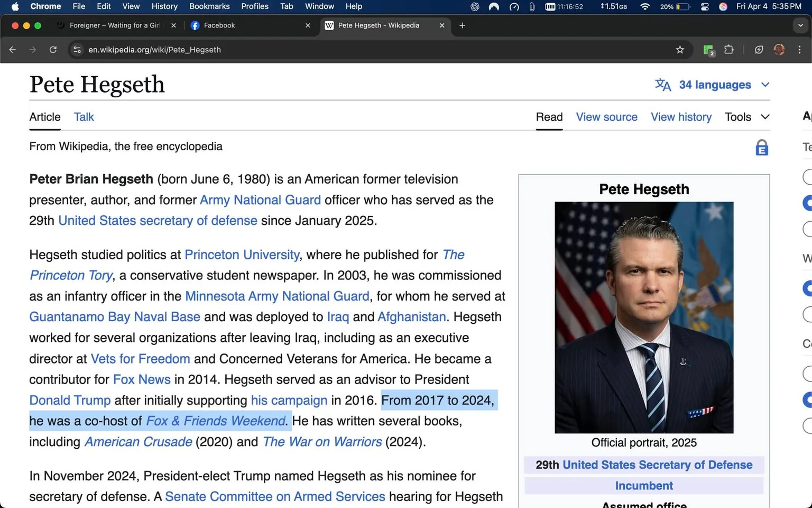Open the Wi-Fi status icon in menu bar
This screenshot has height=508, width=812.
[645, 6]
